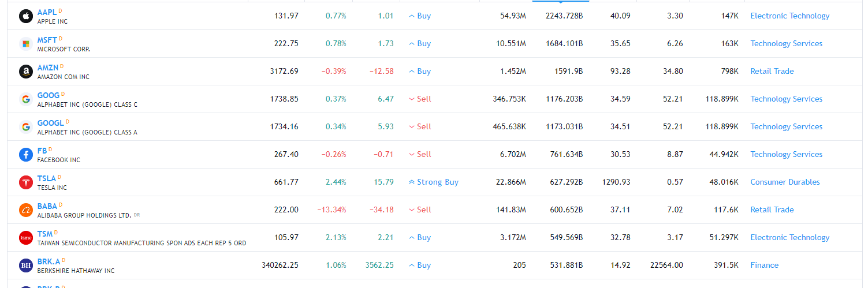Open the FB ticker link
The width and height of the screenshot is (868, 288).
pos(42,151)
